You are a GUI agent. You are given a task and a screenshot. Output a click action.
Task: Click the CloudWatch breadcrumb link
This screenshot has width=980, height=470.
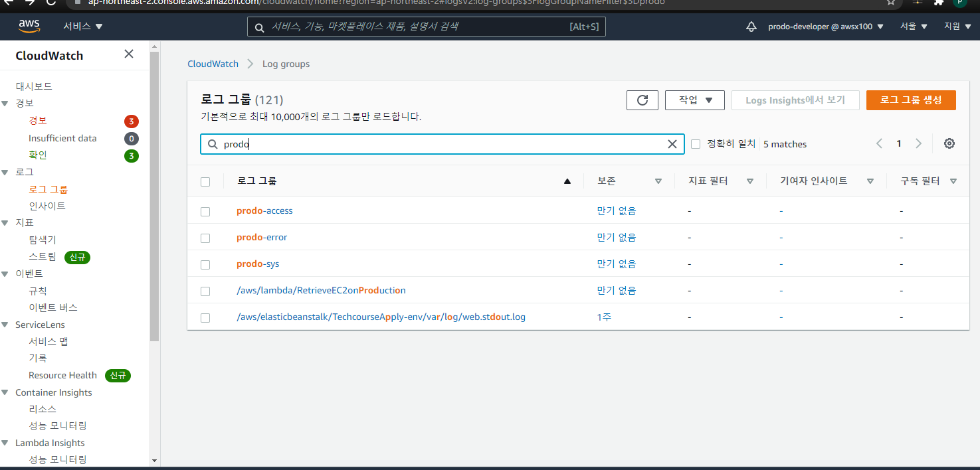(x=213, y=64)
